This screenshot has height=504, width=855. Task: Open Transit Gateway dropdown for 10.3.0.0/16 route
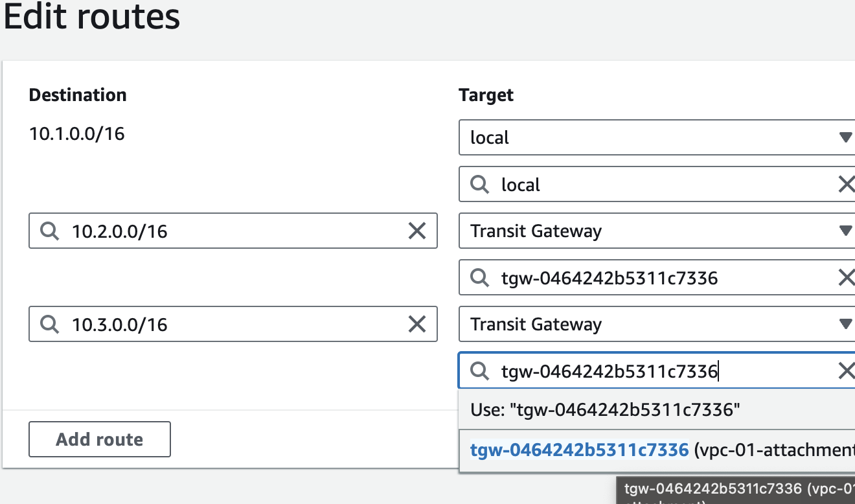[x=845, y=324]
